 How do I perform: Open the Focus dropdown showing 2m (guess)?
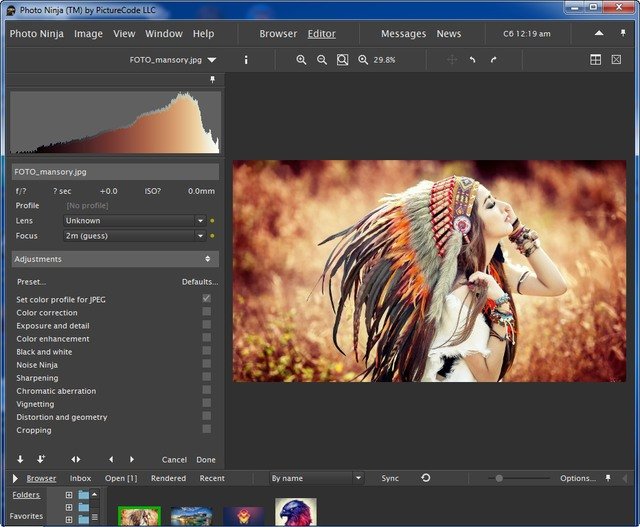click(x=200, y=236)
